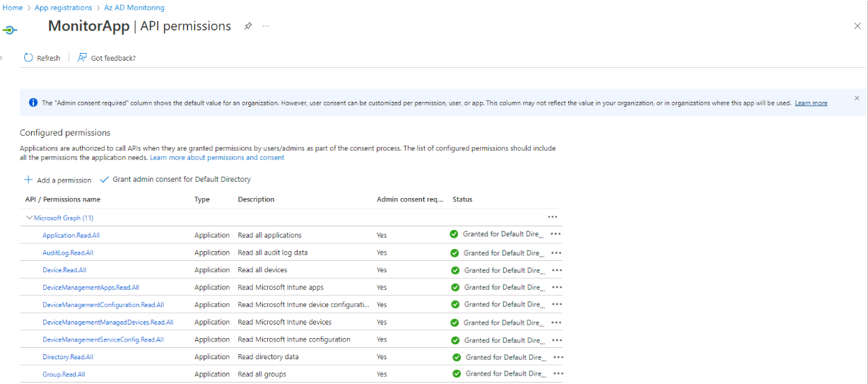This screenshot has width=868, height=384.
Task: Click granted checkmark for Application.Read.All
Action: (x=454, y=234)
